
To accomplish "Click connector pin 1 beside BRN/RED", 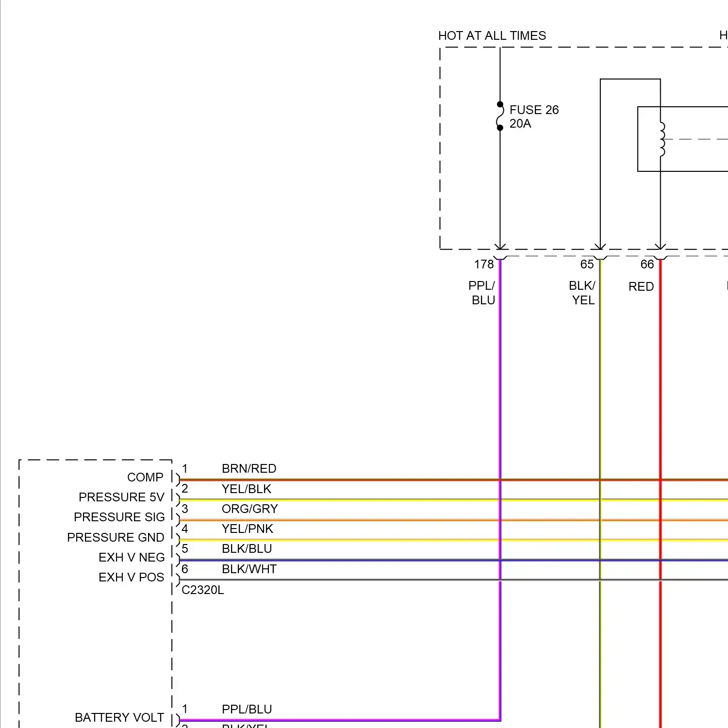I will tap(185, 468).
